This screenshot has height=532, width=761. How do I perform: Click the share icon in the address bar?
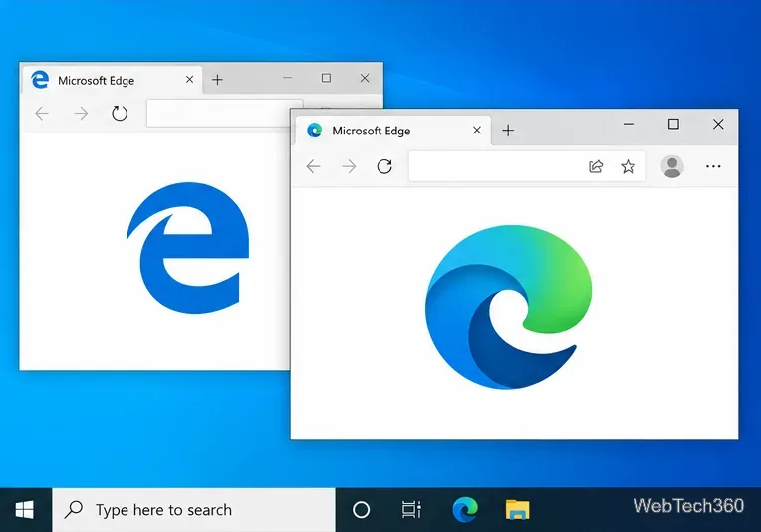point(596,167)
